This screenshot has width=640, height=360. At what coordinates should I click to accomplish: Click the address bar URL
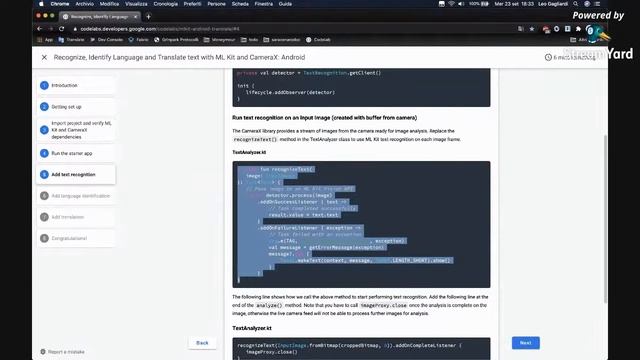tap(160, 29)
